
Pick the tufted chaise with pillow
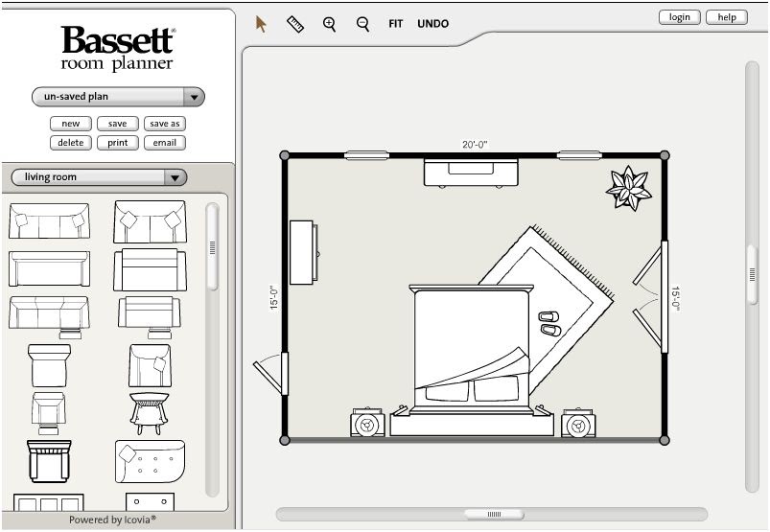[x=150, y=461]
